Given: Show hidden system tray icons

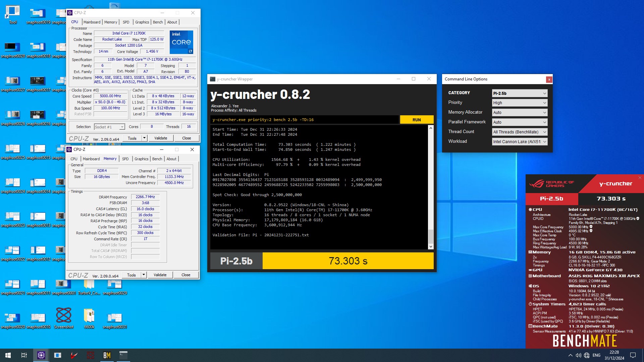Looking at the screenshot, I should [x=570, y=355].
